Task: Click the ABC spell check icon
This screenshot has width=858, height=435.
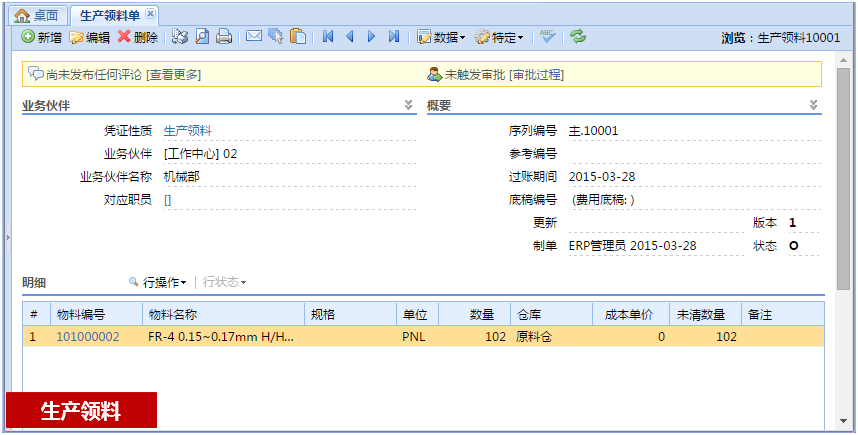Action: click(547, 37)
